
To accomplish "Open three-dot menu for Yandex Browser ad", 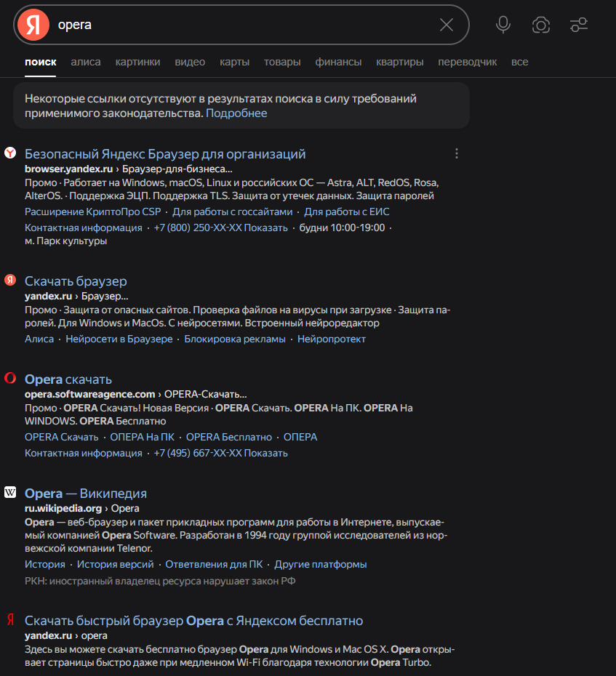I will (x=457, y=153).
